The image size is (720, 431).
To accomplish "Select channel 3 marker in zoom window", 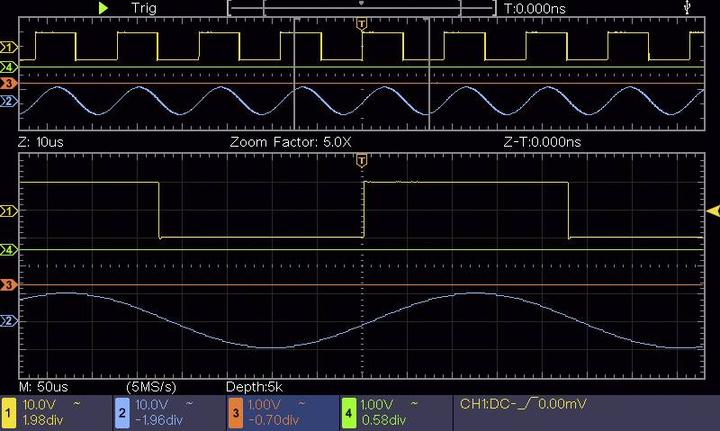I will pyautogui.click(x=8, y=285).
